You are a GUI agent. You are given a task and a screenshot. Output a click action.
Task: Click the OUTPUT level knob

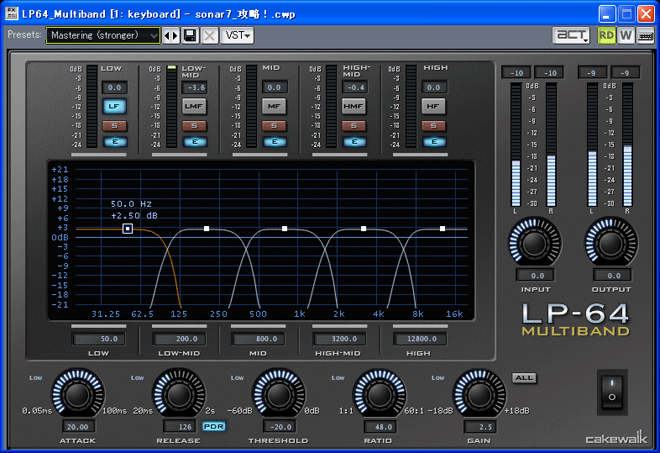(x=611, y=242)
